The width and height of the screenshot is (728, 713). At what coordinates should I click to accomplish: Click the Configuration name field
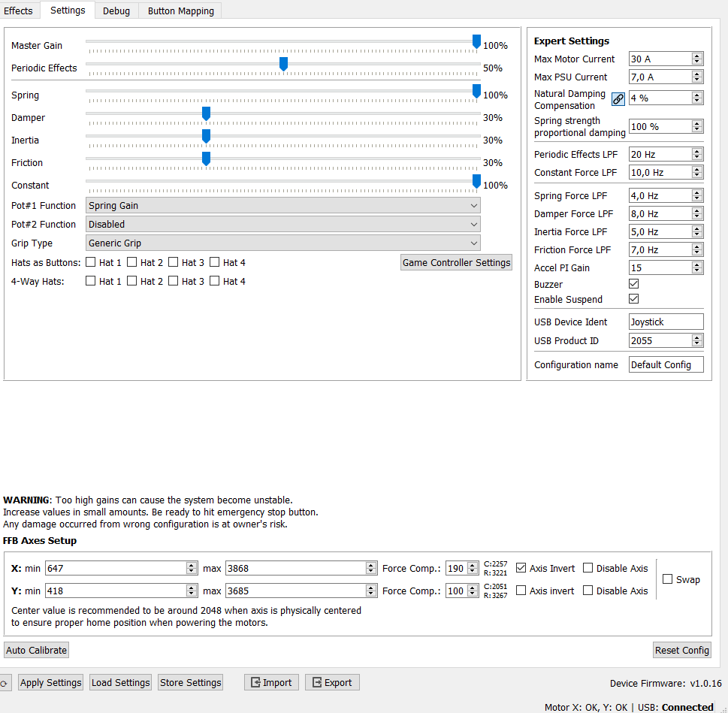(x=666, y=365)
